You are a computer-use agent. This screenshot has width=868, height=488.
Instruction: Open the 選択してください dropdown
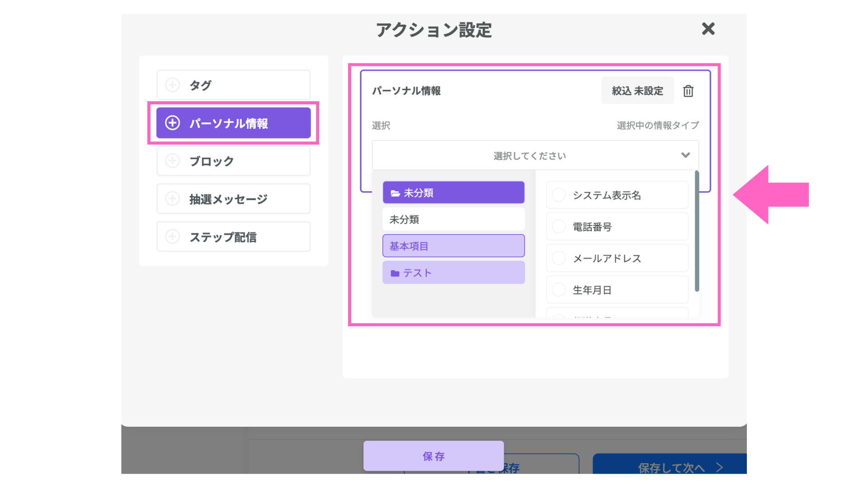click(x=529, y=155)
